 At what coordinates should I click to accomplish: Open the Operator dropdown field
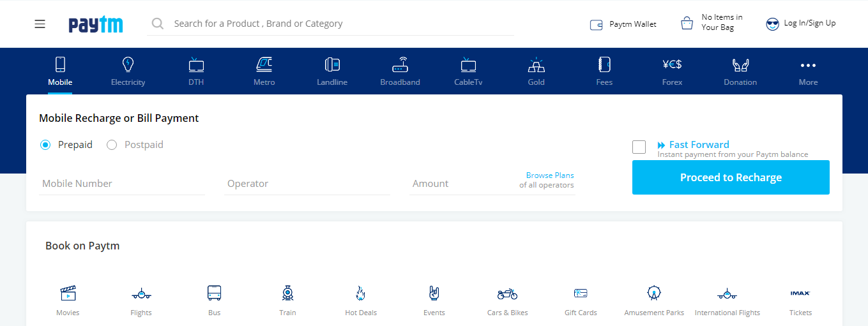coord(307,184)
